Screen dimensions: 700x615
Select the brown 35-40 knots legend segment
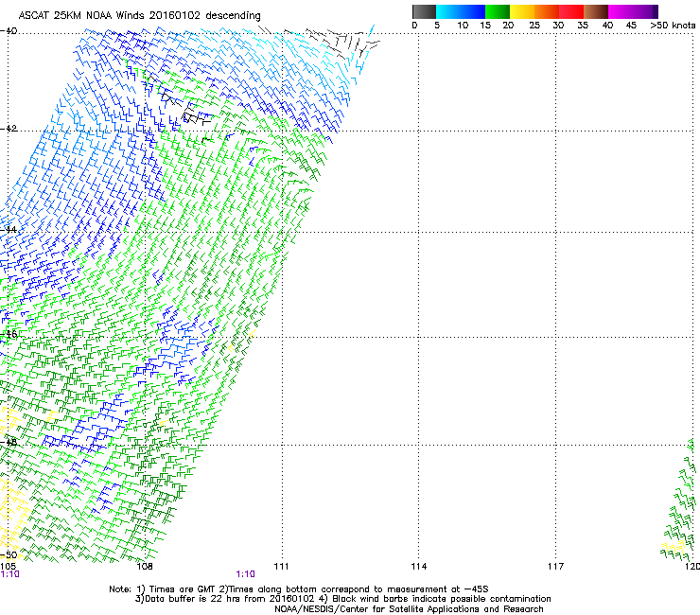click(x=596, y=11)
